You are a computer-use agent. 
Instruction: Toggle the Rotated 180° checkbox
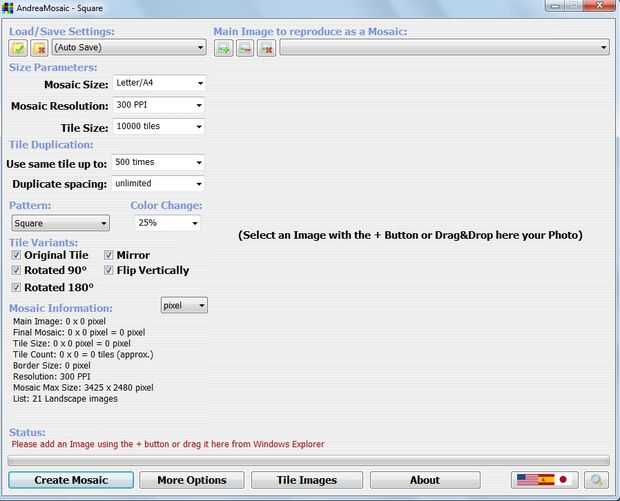(x=16, y=287)
